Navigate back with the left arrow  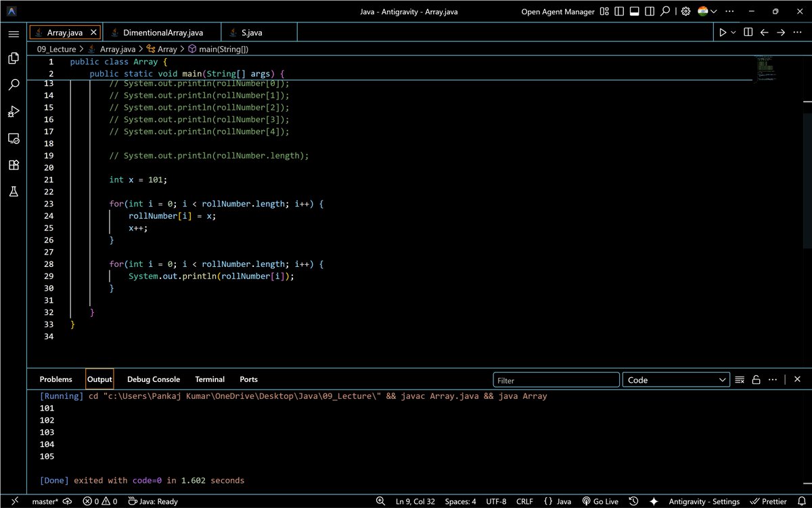pyautogui.click(x=765, y=33)
